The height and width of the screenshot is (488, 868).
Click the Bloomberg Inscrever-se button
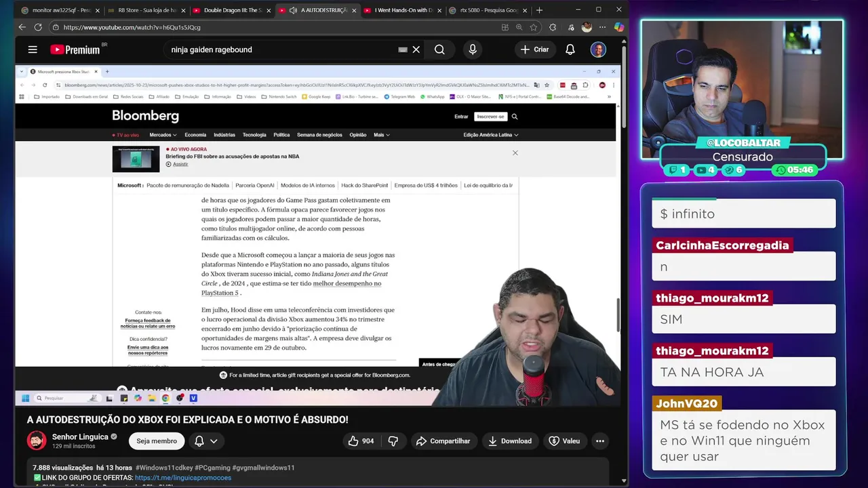[491, 117]
